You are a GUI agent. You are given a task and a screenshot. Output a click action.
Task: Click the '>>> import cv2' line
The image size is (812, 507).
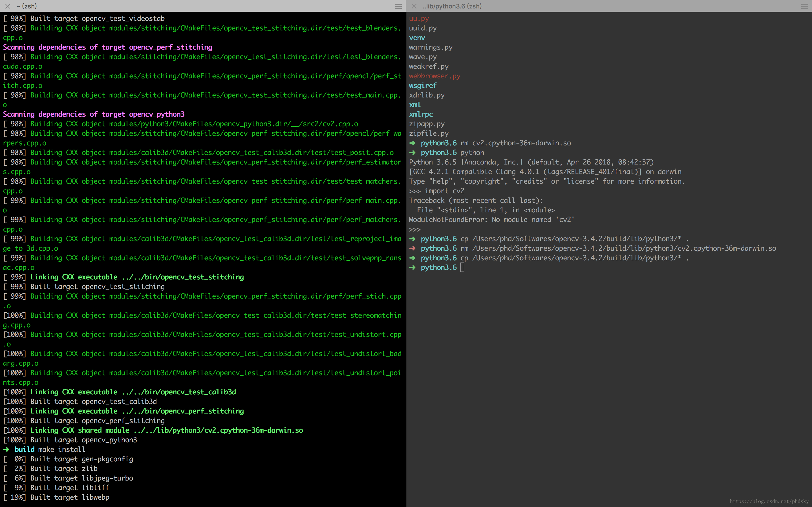[436, 191]
